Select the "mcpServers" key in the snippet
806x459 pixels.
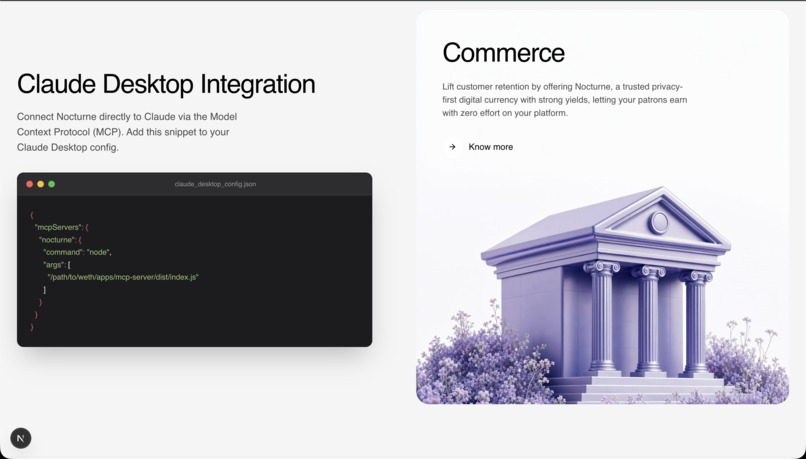tap(58, 227)
